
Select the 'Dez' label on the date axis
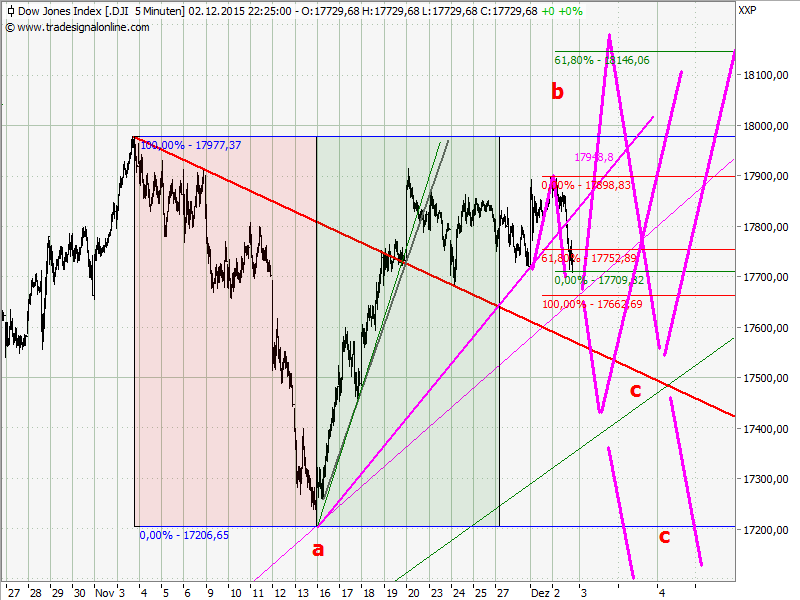[543, 590]
